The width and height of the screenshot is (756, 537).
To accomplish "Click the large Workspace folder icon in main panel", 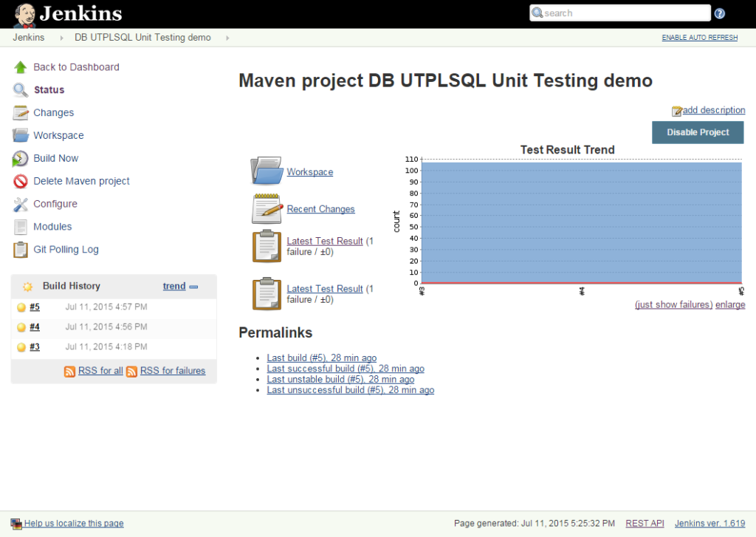I will click(x=267, y=171).
